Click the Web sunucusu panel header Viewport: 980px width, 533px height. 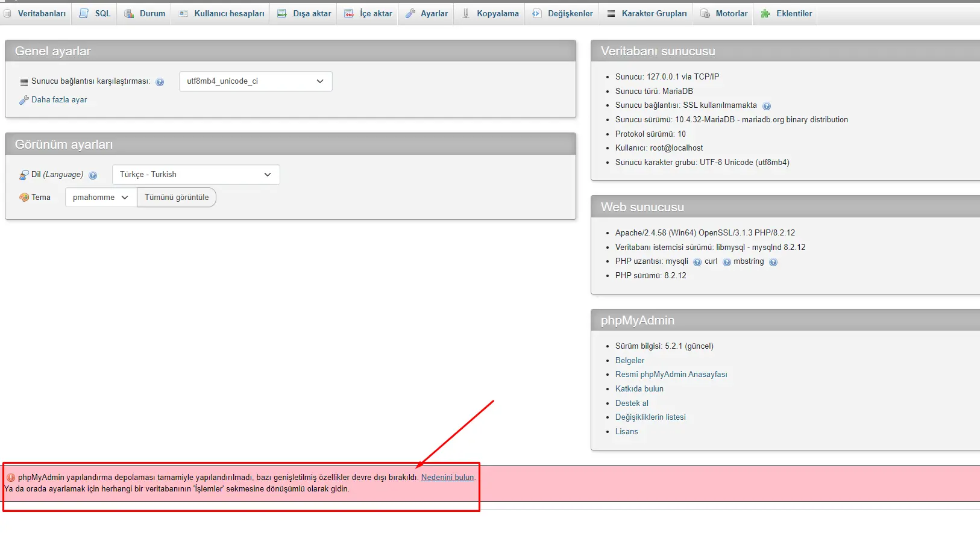(x=785, y=207)
